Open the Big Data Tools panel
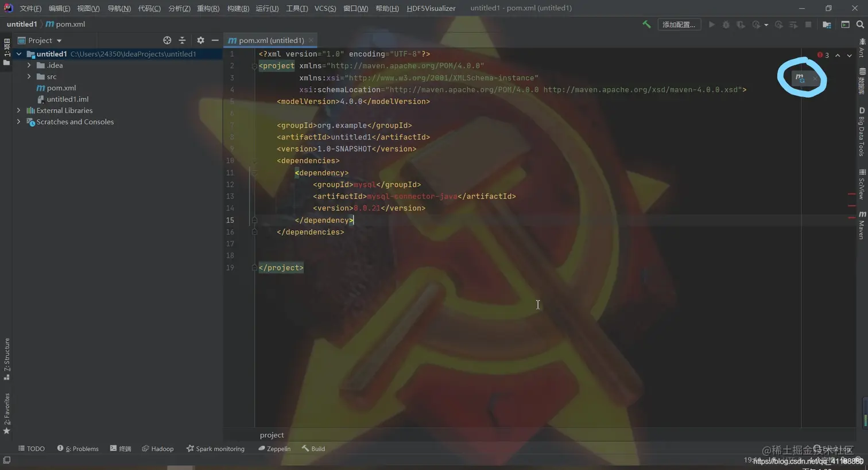The width and height of the screenshot is (868, 470). click(862, 131)
